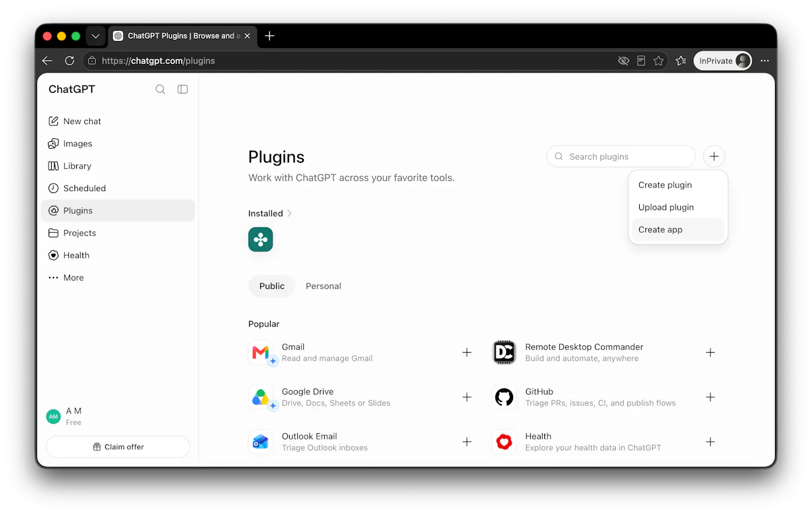Click the plus button beside Search plugins

click(x=714, y=157)
